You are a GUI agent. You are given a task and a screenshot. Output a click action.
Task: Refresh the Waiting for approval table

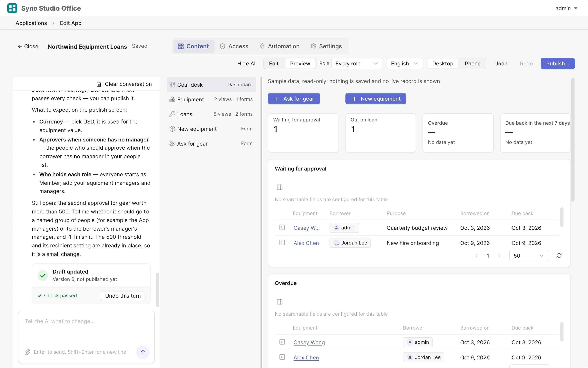(x=559, y=256)
